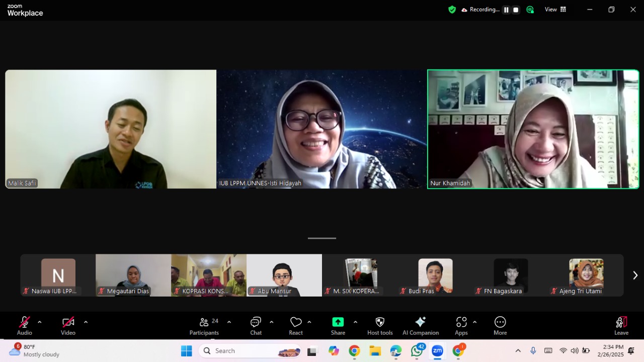Open Wi-Fi network settings in tray

563,351
